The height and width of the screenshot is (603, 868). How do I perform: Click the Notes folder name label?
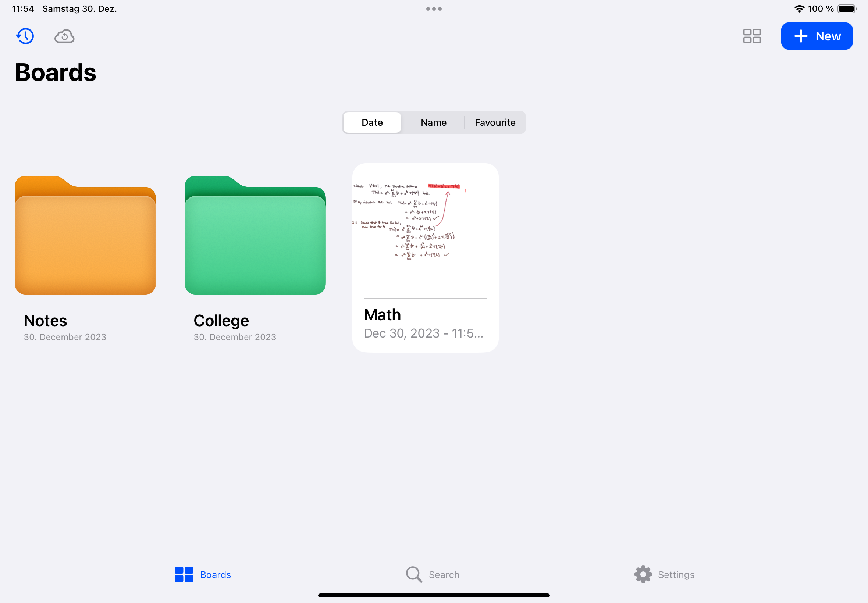coord(45,321)
